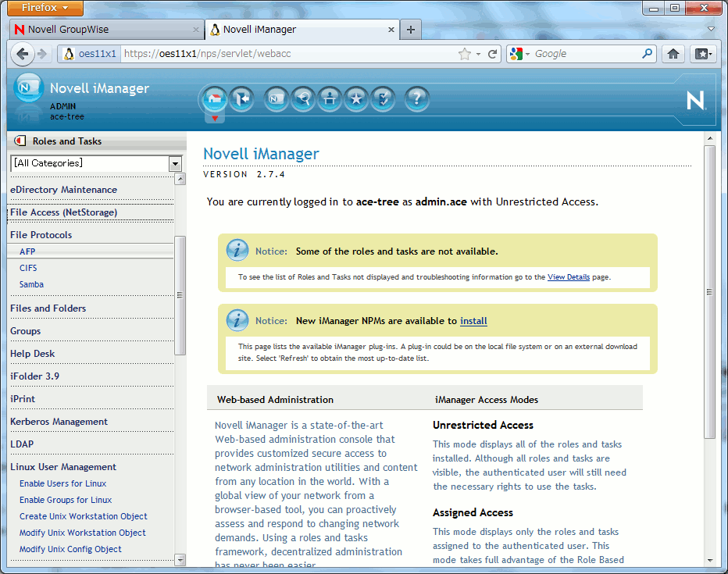Screen dimensions: 728x574
Task: Open the Firefox application menu
Action: 45,8
